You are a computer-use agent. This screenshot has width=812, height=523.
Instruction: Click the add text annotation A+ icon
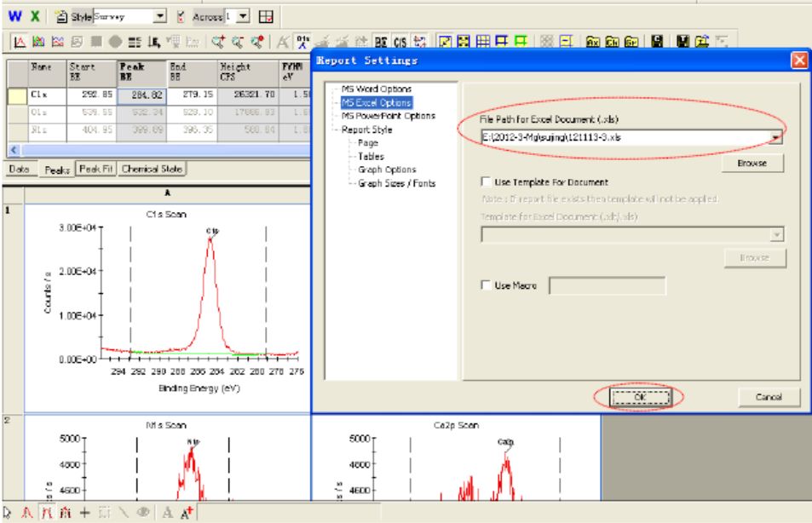tap(188, 513)
